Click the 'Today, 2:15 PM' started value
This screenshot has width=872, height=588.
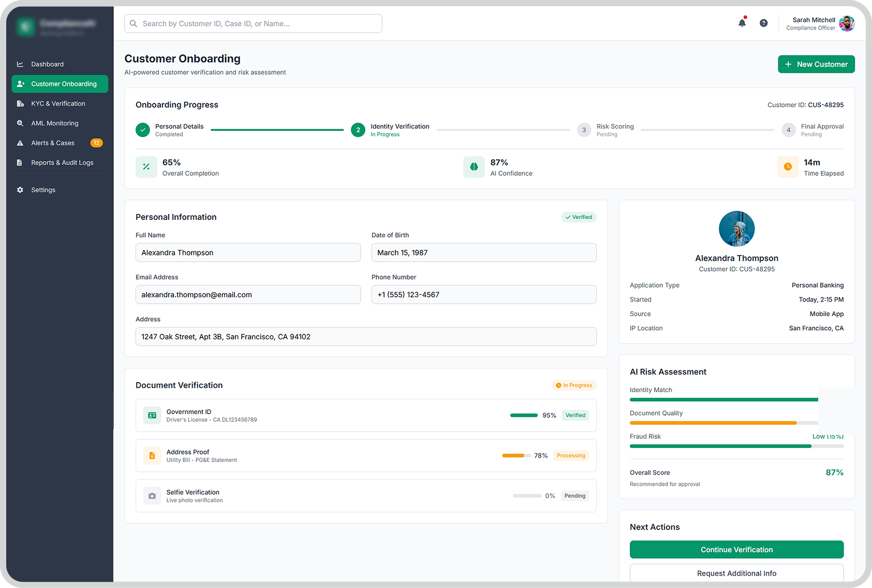tap(821, 299)
